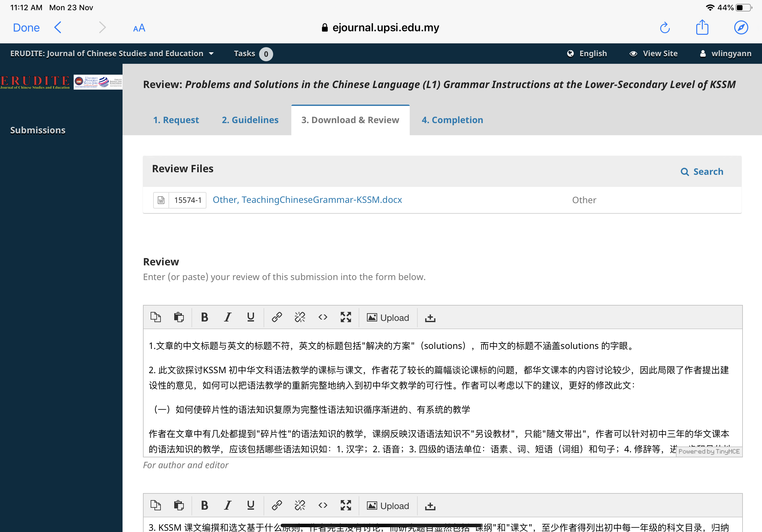Open English language selector
Viewport: 762px width, 532px height.
click(587, 54)
